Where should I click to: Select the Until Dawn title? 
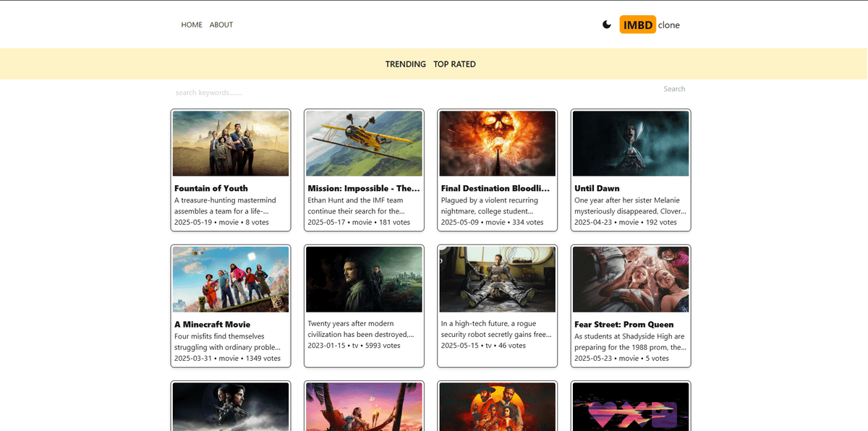(x=597, y=189)
